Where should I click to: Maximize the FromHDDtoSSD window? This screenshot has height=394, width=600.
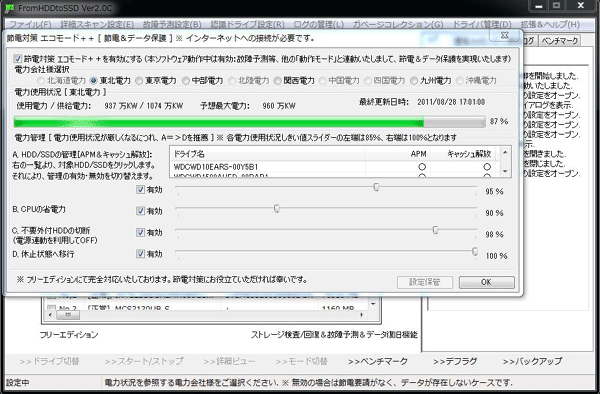pos(557,6)
